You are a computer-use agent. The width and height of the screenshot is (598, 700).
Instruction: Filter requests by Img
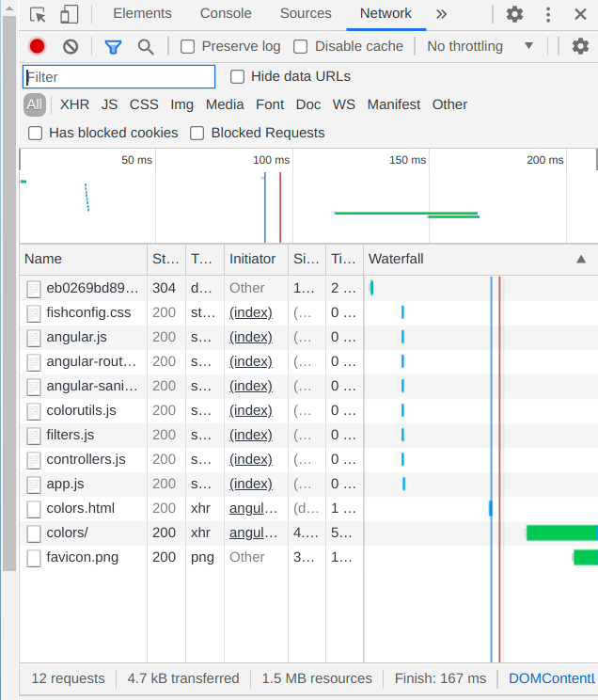pos(181,104)
